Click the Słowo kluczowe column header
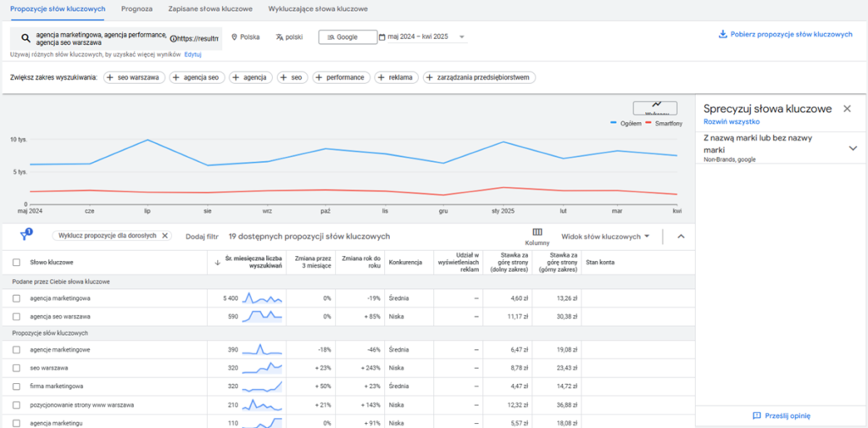 (x=52, y=263)
